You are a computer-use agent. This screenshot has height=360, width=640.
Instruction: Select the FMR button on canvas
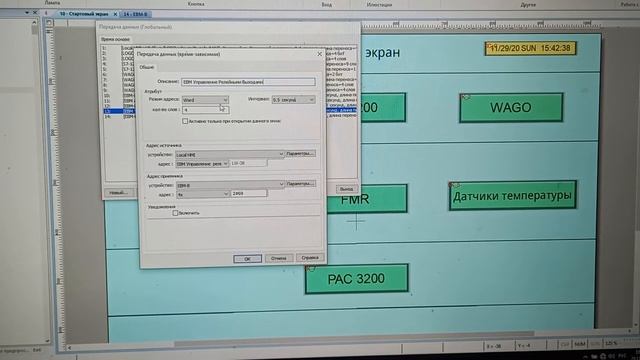point(367,199)
